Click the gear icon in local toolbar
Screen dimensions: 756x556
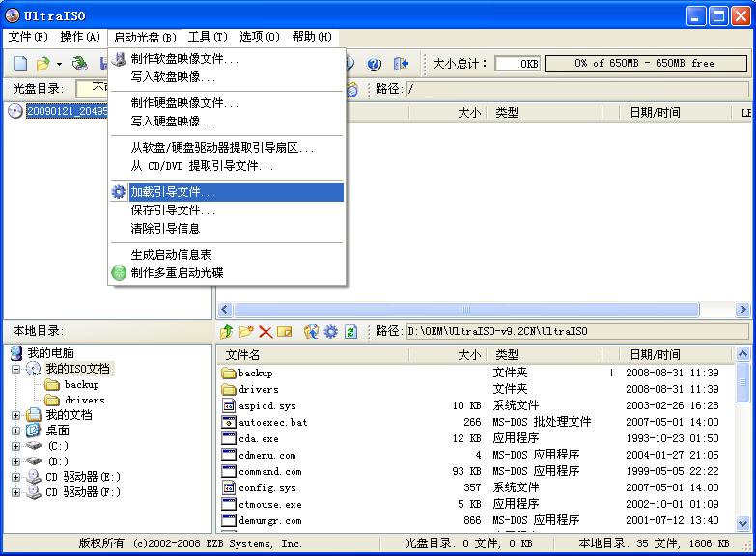pyautogui.click(x=331, y=332)
